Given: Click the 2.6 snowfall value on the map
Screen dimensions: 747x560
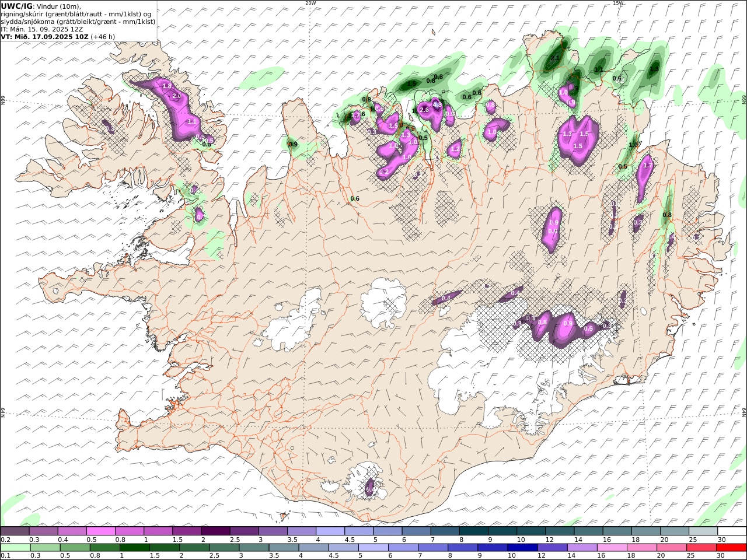Looking at the screenshot, I should 424,110.
